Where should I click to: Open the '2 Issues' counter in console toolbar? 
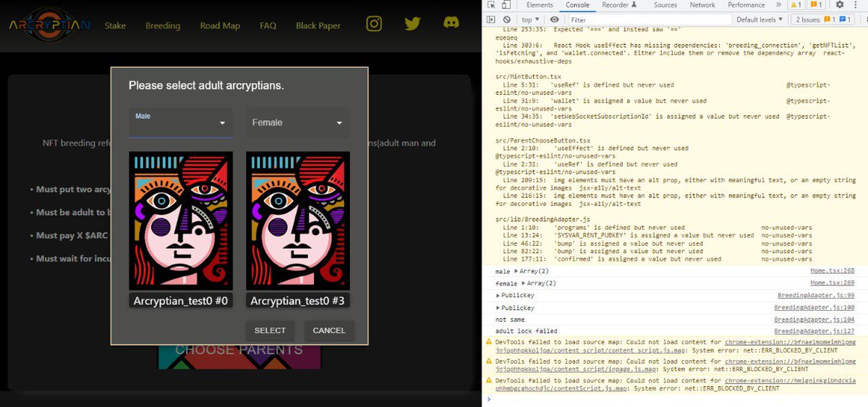point(823,20)
